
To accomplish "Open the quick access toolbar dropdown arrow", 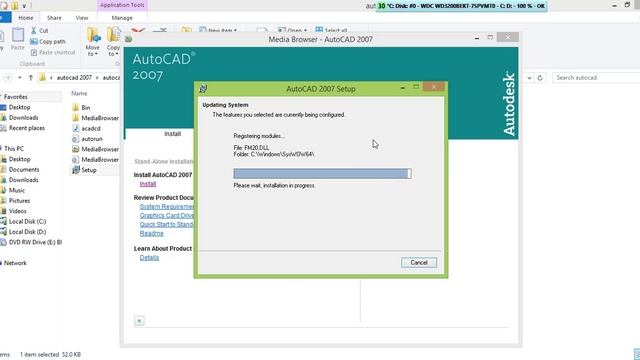I will pos(24,6).
